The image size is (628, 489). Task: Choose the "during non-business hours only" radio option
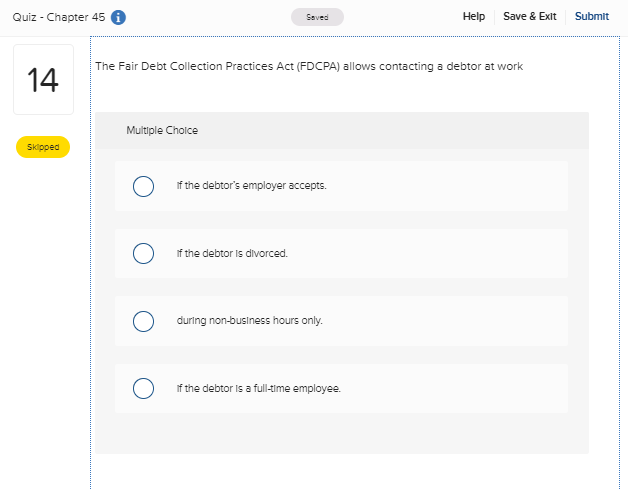pyautogui.click(x=143, y=321)
